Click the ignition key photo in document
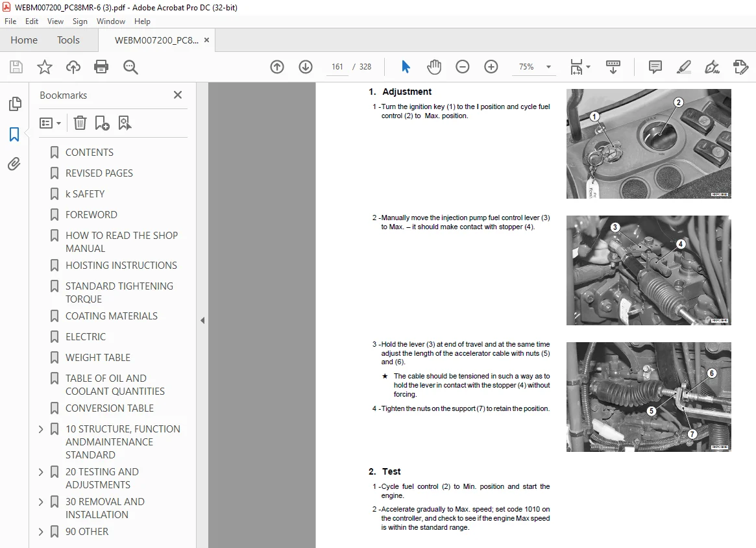 pyautogui.click(x=648, y=143)
